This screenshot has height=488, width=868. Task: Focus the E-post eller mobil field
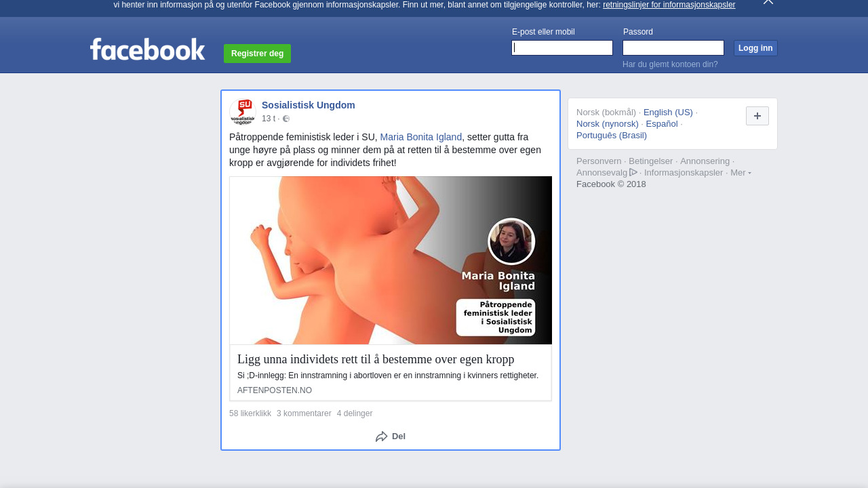pos(562,47)
